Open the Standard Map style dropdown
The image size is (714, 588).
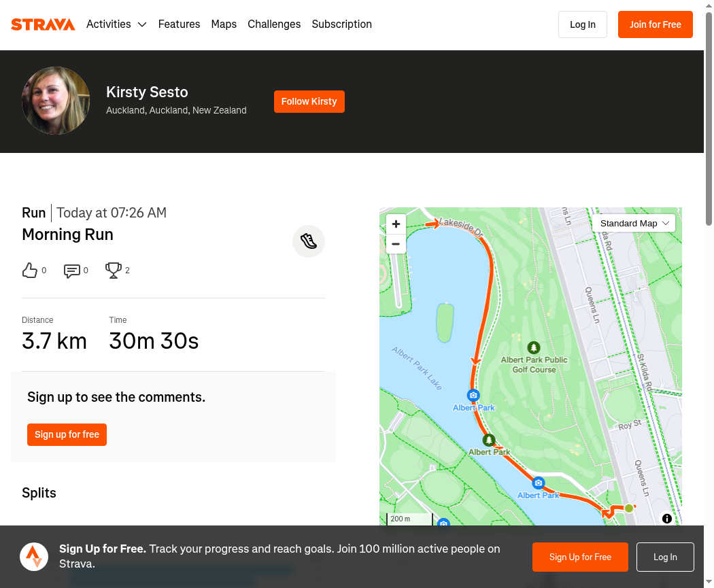pos(633,224)
